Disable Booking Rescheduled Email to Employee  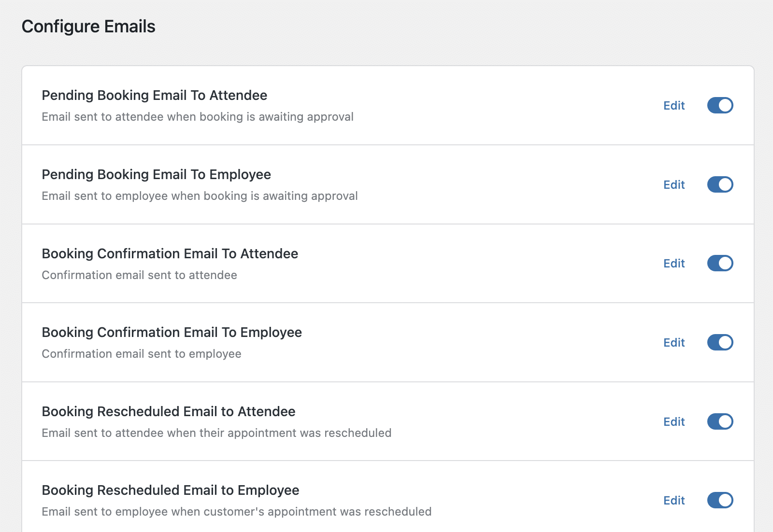click(720, 501)
